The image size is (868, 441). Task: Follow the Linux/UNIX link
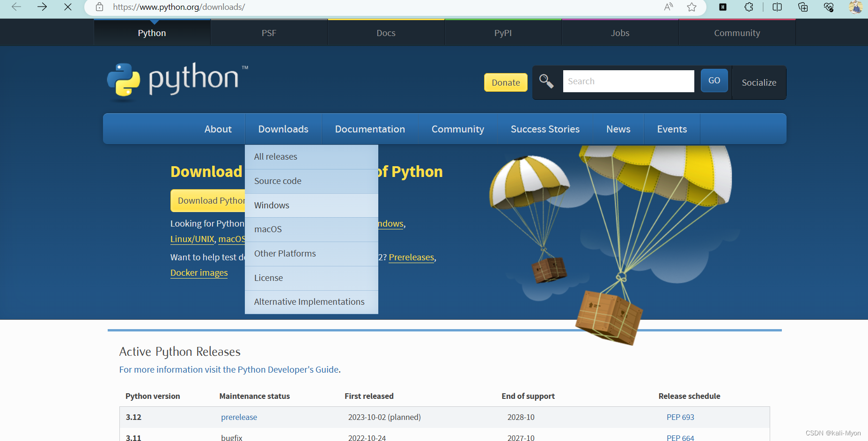point(192,239)
